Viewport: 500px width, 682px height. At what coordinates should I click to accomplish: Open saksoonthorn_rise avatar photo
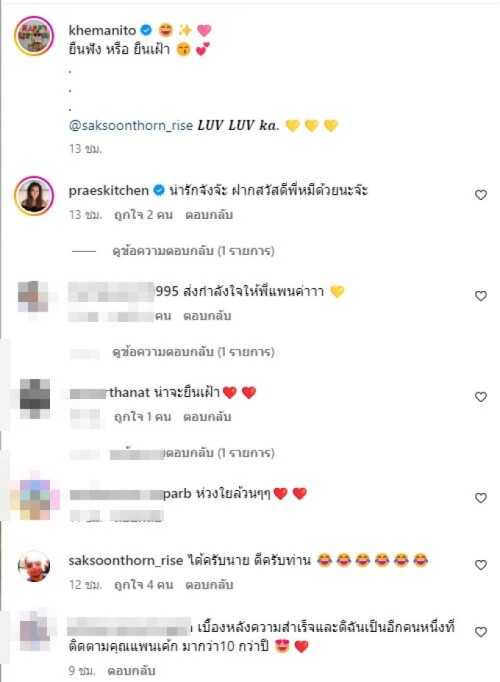(x=34, y=566)
